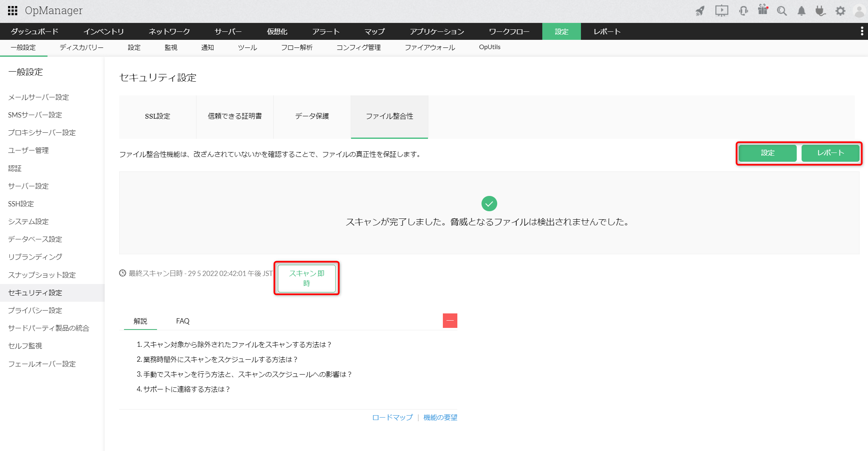Select ユーザー管理 in the sidebar
The image size is (868, 451).
point(28,150)
